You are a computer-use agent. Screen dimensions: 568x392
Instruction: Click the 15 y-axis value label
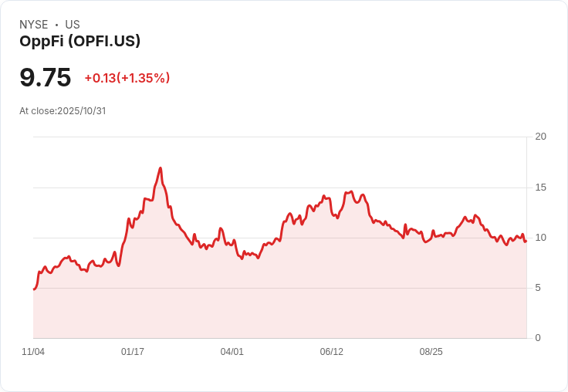(541, 188)
